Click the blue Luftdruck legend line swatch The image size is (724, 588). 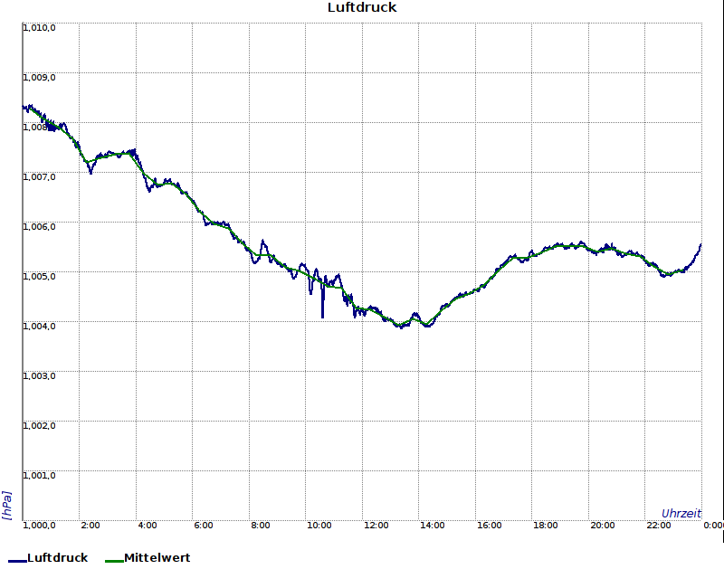click(17, 561)
